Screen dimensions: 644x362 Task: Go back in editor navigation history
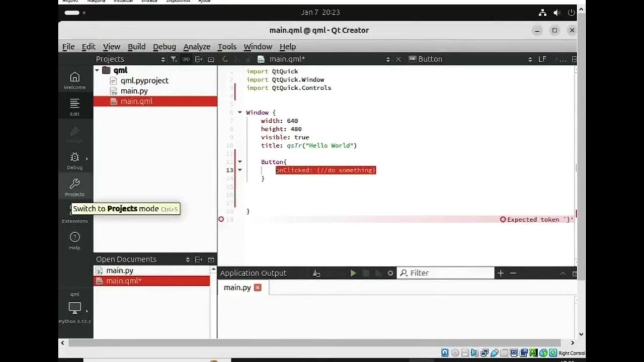click(x=225, y=59)
